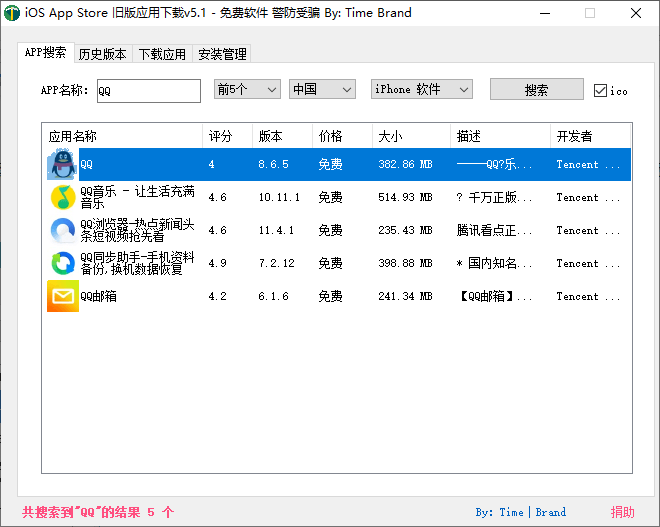Open the iPhone 软件 type dropdown

point(421,90)
